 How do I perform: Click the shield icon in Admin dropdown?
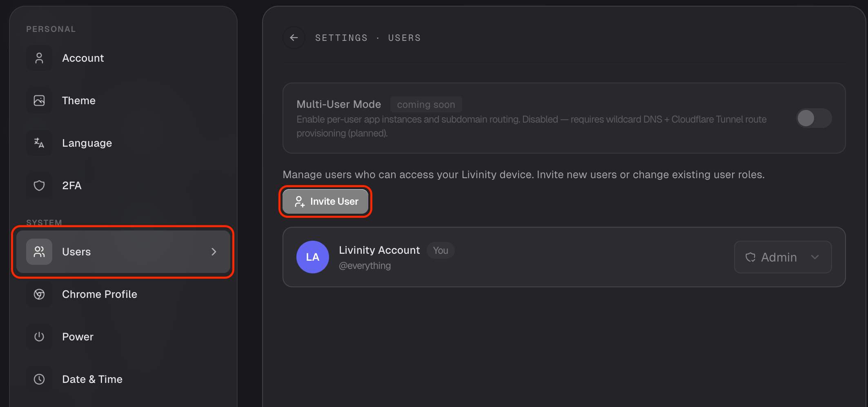click(750, 257)
